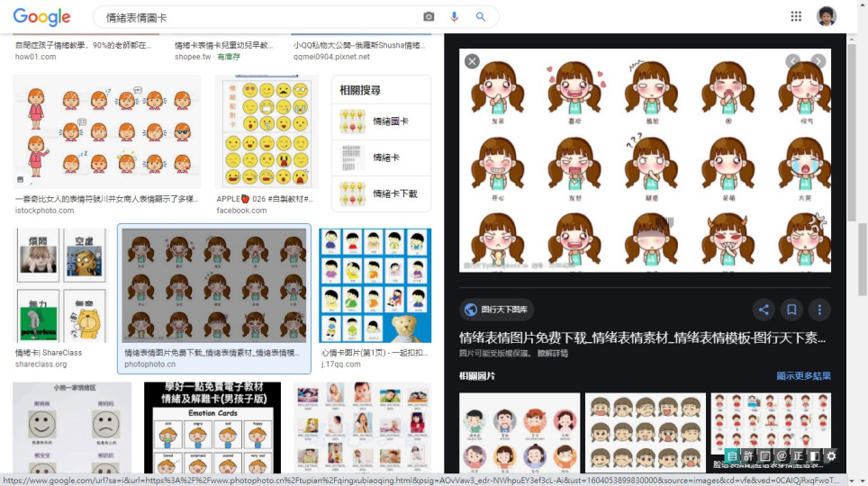Save the image with bookmark icon
868x486 pixels.
pyautogui.click(x=791, y=310)
